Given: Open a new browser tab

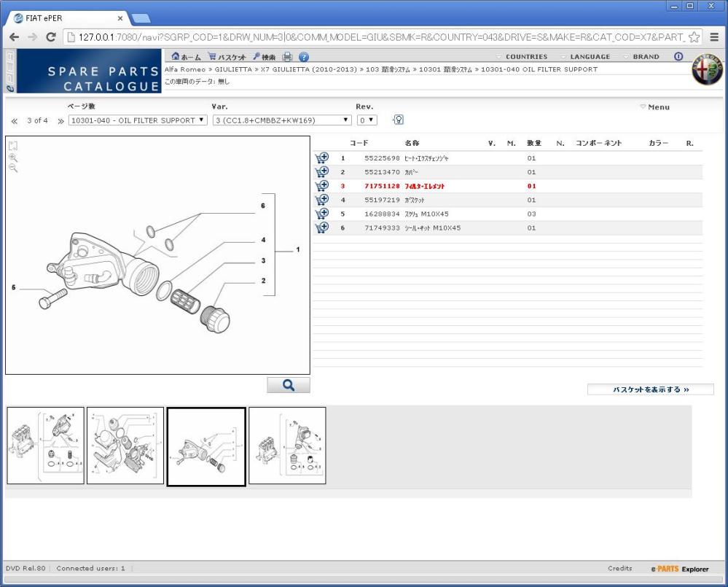Looking at the screenshot, I should coord(141,18).
